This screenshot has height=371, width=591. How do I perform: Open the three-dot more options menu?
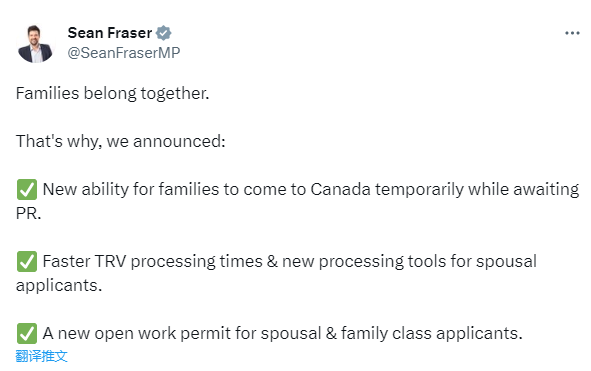(572, 34)
